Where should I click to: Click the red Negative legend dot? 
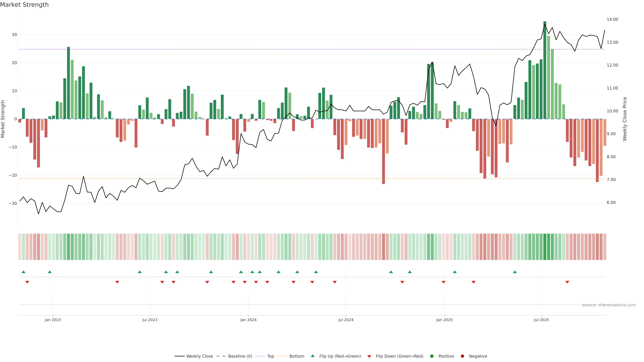pyautogui.click(x=462, y=356)
